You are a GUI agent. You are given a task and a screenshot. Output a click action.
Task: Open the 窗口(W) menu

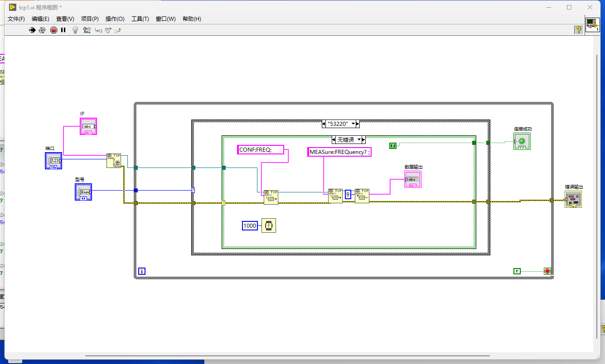[x=165, y=19]
